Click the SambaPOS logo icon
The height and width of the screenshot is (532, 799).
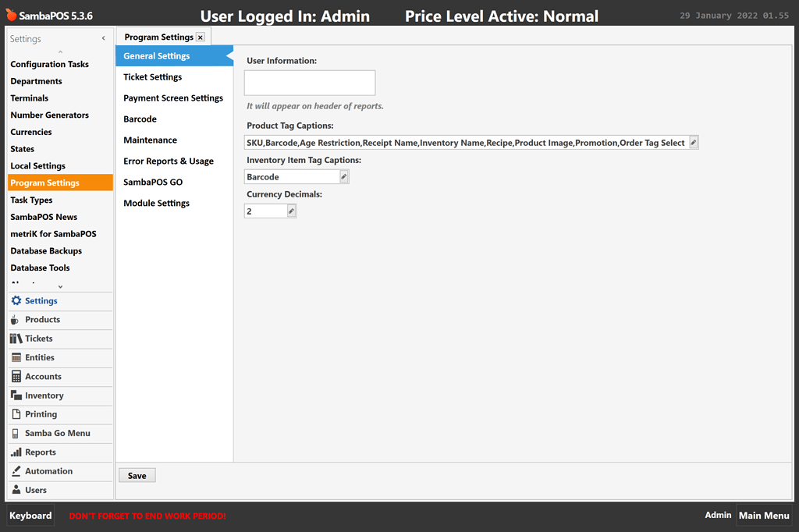[11, 16]
